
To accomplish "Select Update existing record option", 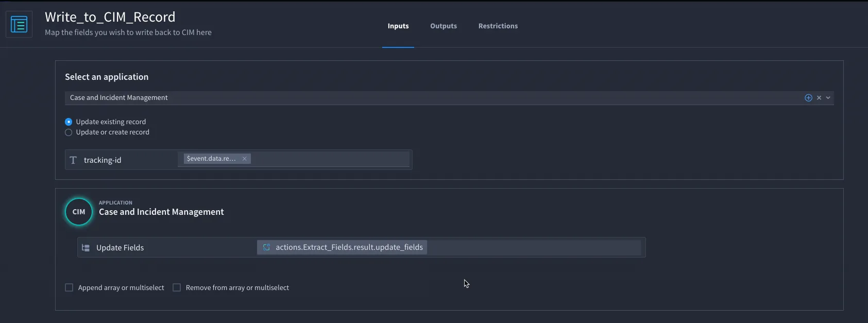I will [69, 122].
